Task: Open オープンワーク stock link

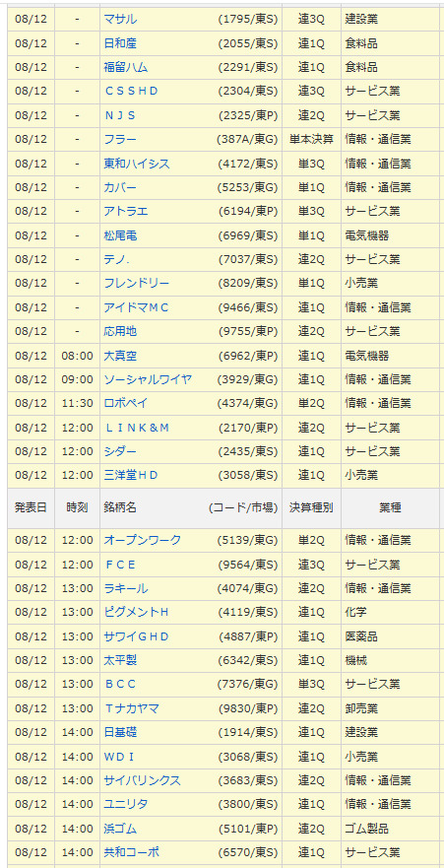Action: point(143,540)
